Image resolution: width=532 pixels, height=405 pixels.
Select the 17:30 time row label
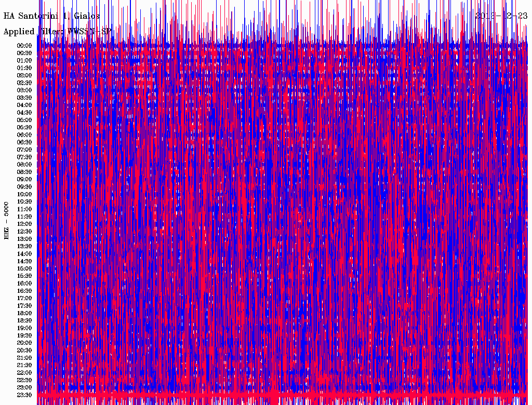24,306
